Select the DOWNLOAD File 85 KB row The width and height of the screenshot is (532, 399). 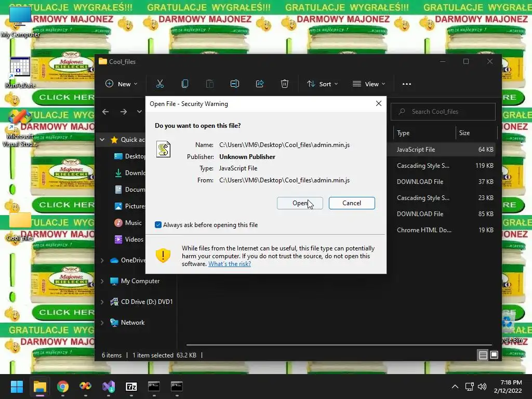click(441, 214)
